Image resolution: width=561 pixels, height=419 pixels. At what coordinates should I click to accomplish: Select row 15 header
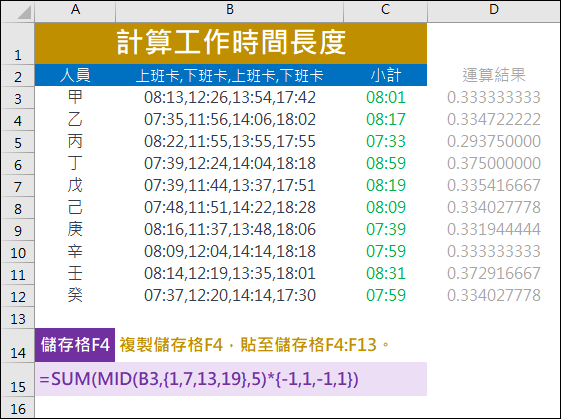coord(18,379)
